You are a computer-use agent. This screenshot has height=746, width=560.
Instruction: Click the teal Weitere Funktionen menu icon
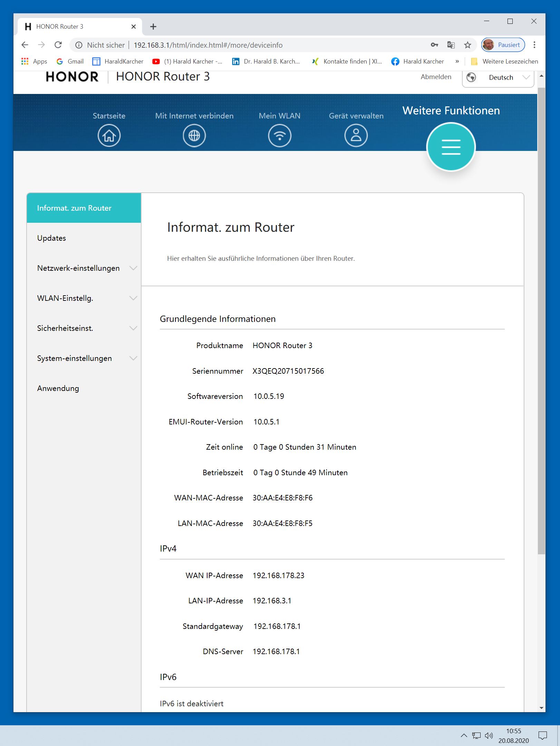pyautogui.click(x=451, y=147)
